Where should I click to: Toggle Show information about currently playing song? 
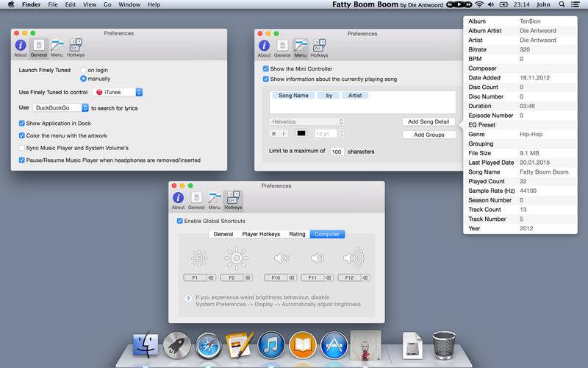266,79
